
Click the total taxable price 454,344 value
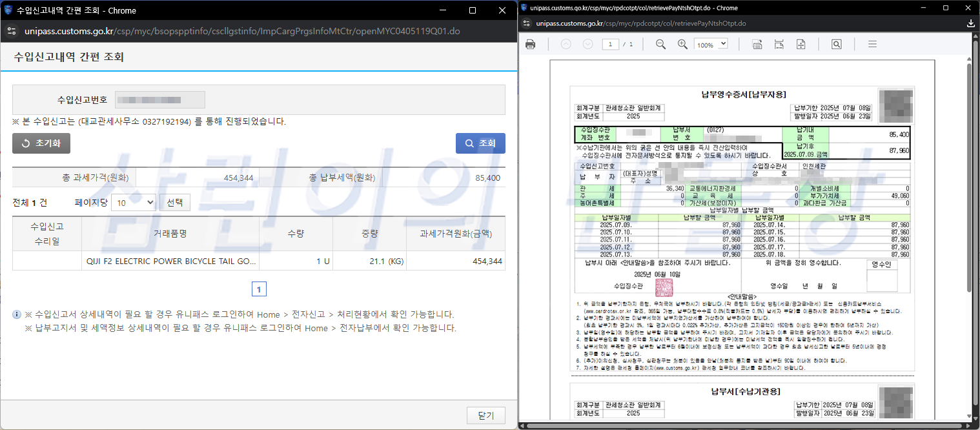(238, 178)
